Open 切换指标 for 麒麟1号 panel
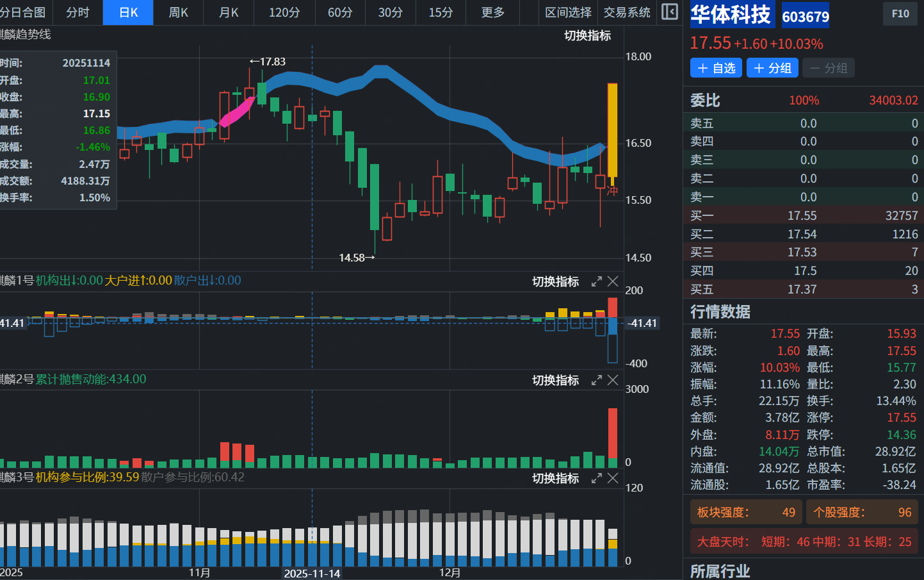 (x=555, y=282)
